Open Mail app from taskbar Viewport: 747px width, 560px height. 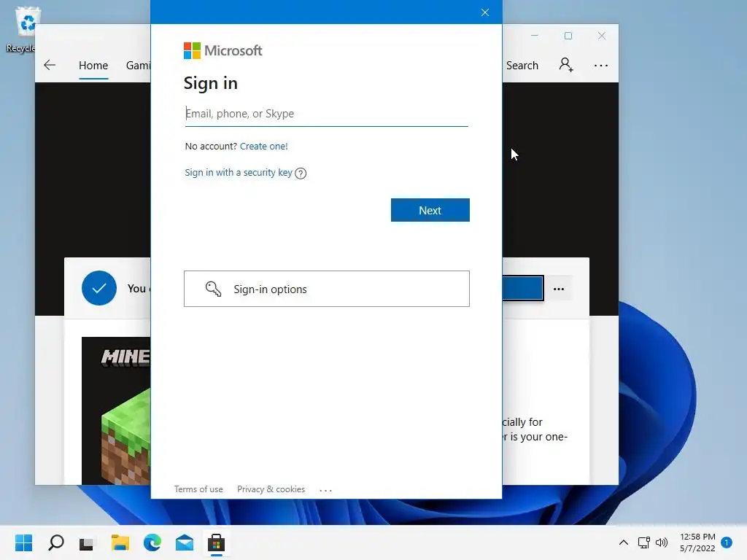[185, 542]
